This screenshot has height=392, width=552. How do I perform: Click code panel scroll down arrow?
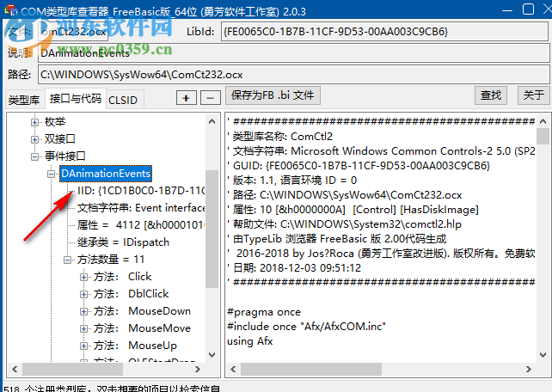tap(543, 355)
